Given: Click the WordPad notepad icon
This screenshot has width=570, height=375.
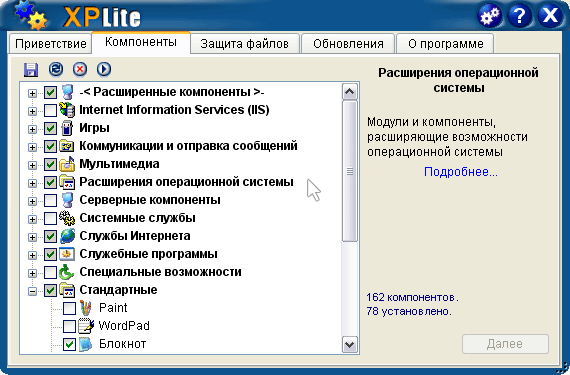Looking at the screenshot, I should click(86, 326).
